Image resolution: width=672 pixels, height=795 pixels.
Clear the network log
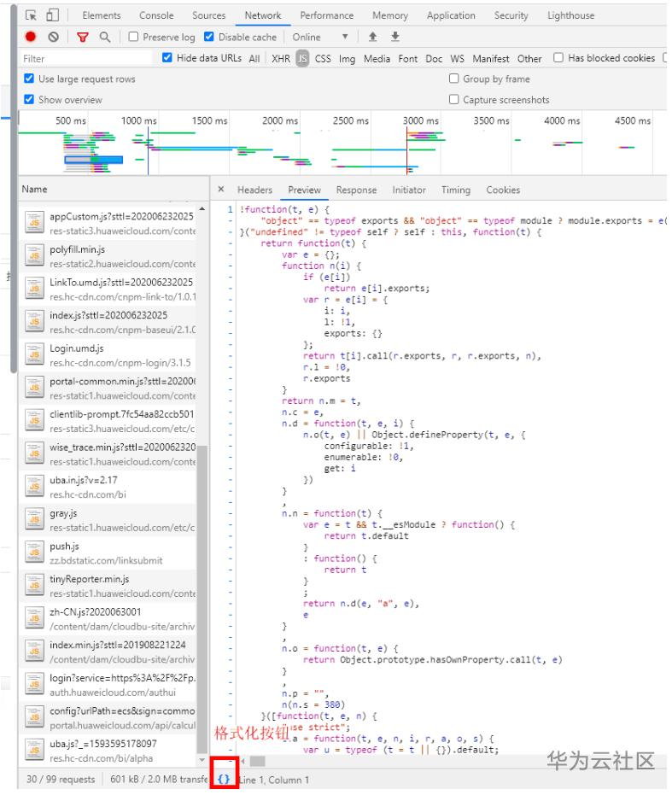click(x=53, y=37)
